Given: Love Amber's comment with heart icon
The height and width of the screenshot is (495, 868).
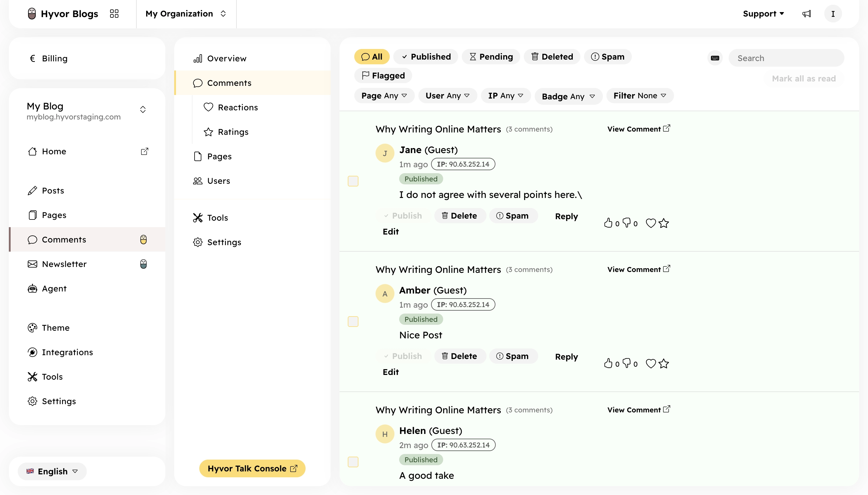Looking at the screenshot, I should (651, 363).
